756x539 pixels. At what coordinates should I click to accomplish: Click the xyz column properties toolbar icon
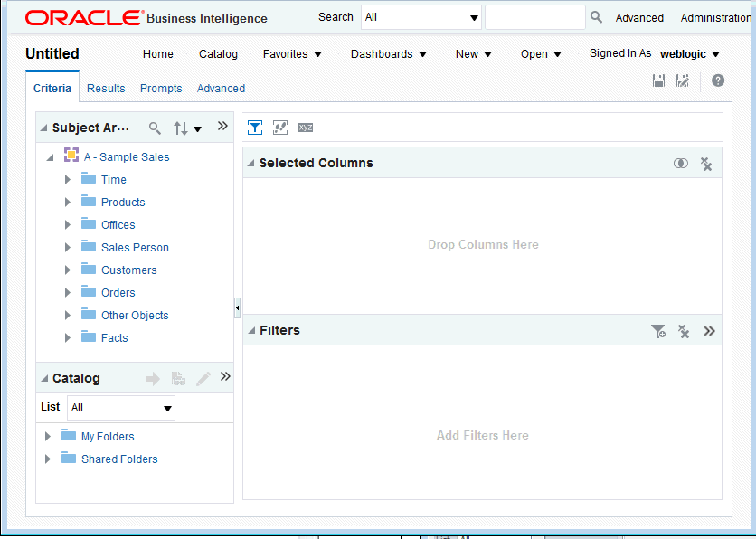(306, 128)
